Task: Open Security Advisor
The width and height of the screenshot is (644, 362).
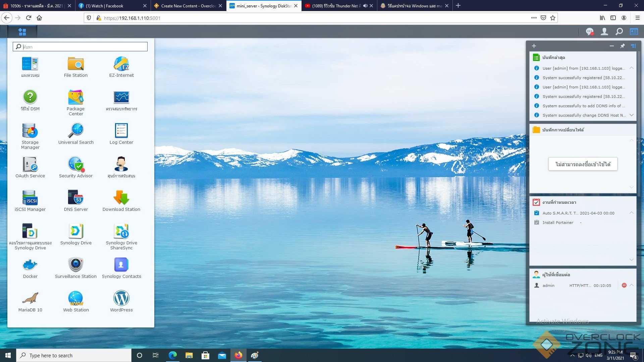Action: [x=76, y=164]
